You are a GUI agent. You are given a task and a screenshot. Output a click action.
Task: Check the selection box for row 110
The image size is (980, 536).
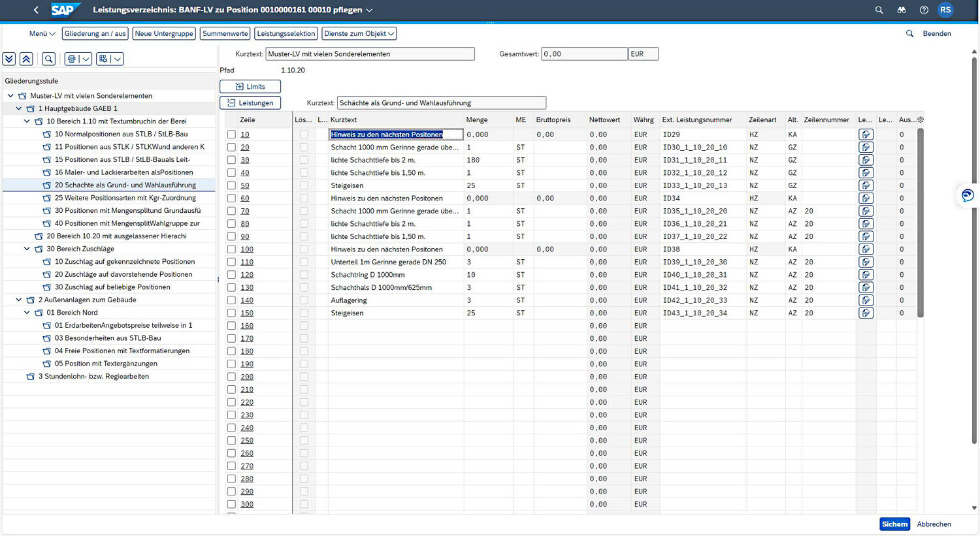click(231, 262)
